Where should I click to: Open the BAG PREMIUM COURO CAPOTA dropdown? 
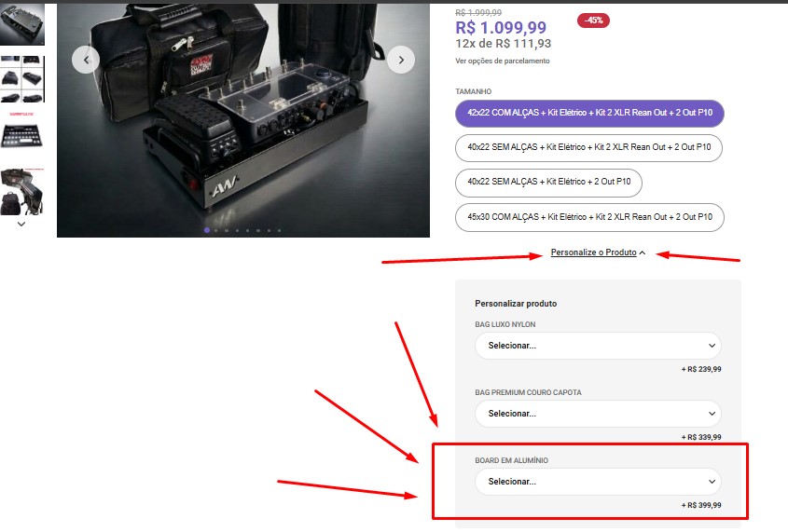(x=598, y=414)
